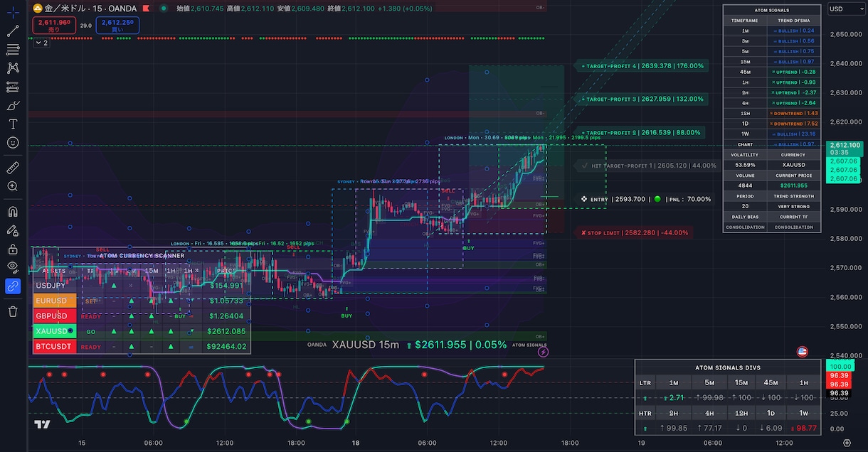Select the crosshair cursor tool
The image size is (868, 452).
coord(13,13)
